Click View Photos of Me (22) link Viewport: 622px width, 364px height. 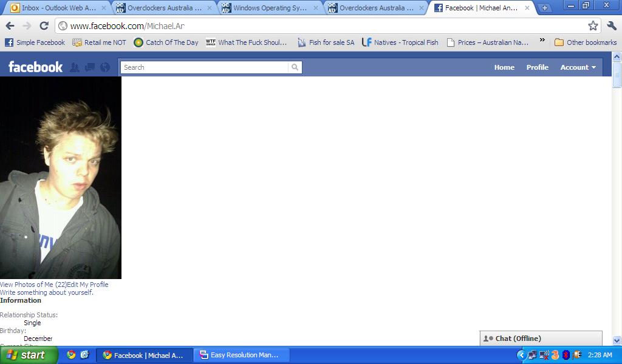click(33, 285)
